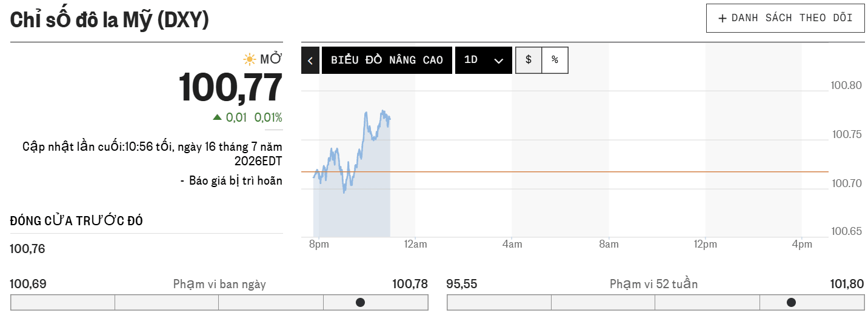This screenshot has height=313, width=868.
Task: Select the 12pm time label on axis
Action: coord(705,245)
